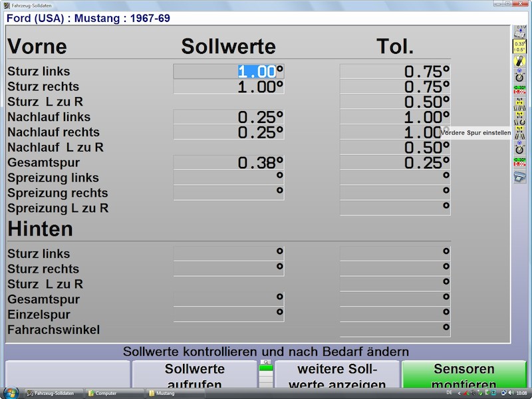The height and width of the screenshot is (399, 532).
Task: Click Hinten Sturz rechts tolerance field
Action: (395, 269)
